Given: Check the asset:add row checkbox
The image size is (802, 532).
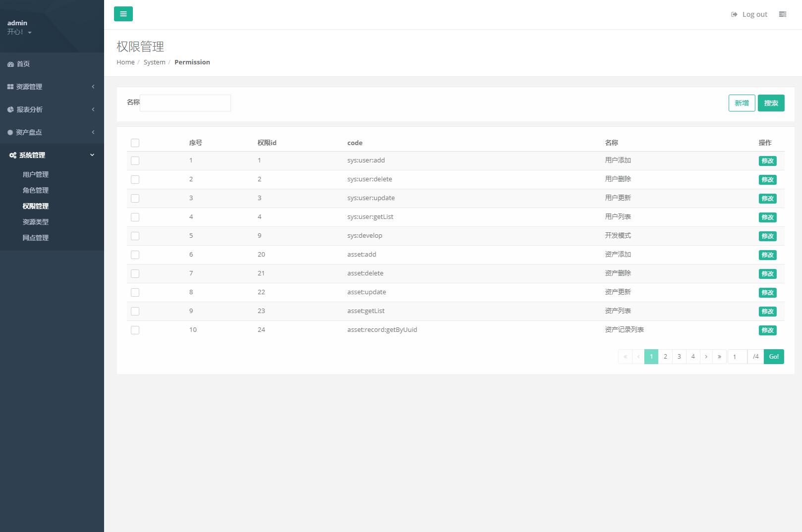Looking at the screenshot, I should coord(135,255).
